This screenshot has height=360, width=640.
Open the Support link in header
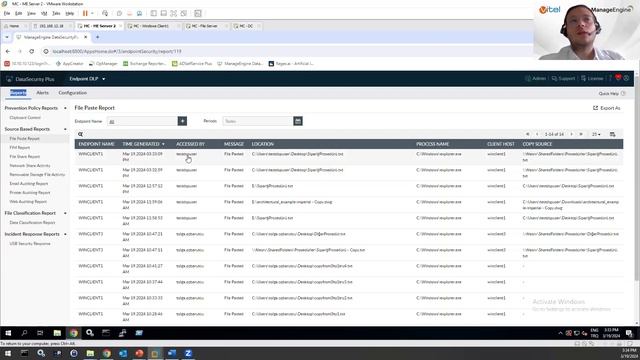tap(563, 78)
